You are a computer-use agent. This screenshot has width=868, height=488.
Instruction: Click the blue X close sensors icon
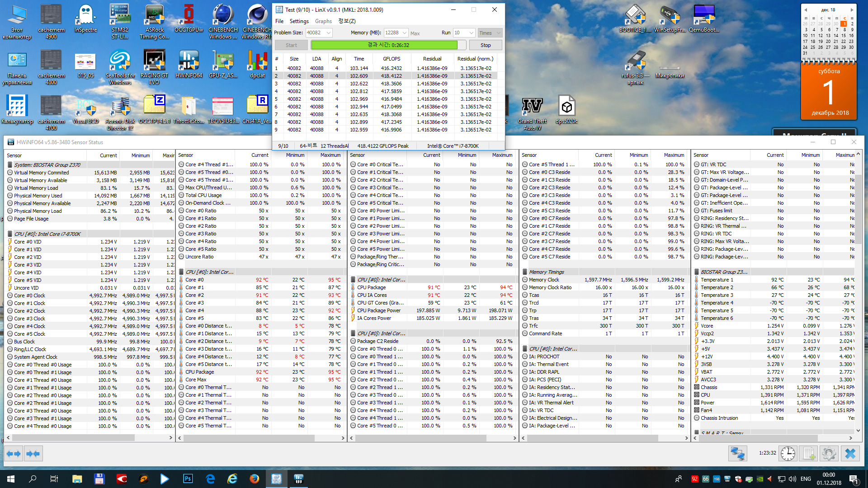(850, 453)
